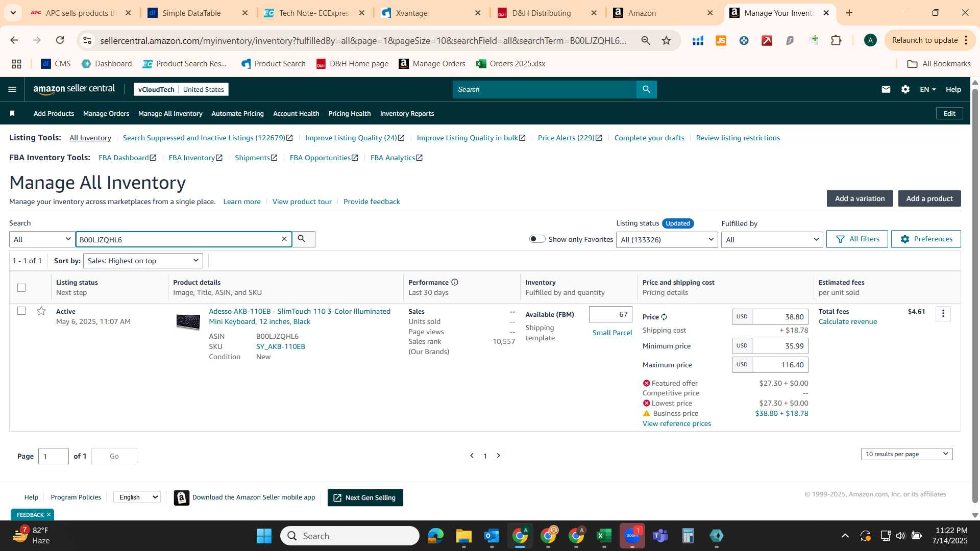The width and height of the screenshot is (980, 551).
Task: Open Manage All Inventory menu item
Action: pyautogui.click(x=170, y=113)
